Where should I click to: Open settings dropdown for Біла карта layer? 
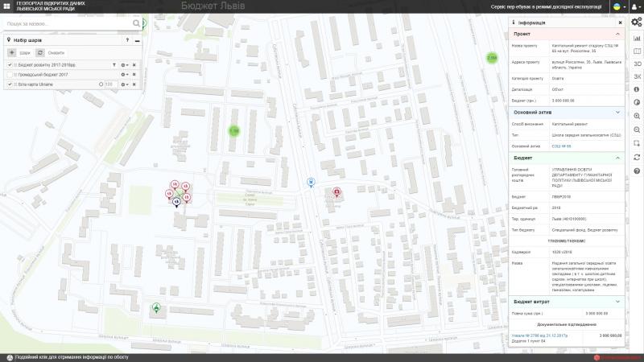click(124, 84)
